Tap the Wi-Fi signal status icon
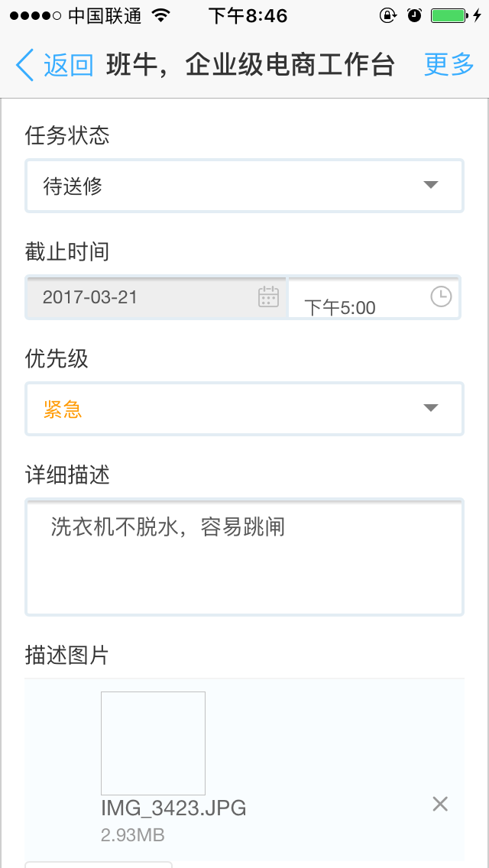 [161, 15]
